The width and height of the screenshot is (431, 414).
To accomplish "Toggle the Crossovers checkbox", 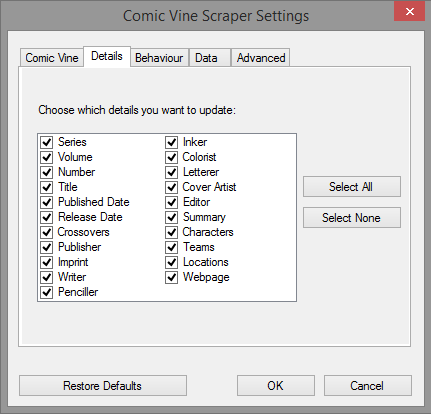I will [47, 232].
